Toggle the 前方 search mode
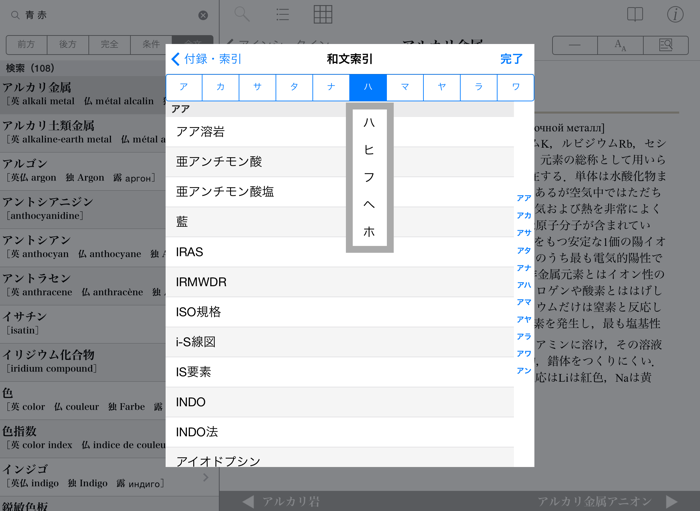 pos(26,45)
